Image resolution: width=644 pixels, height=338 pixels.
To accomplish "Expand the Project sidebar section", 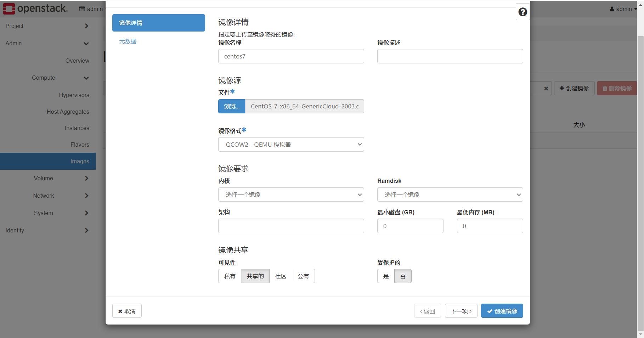I will (x=48, y=26).
